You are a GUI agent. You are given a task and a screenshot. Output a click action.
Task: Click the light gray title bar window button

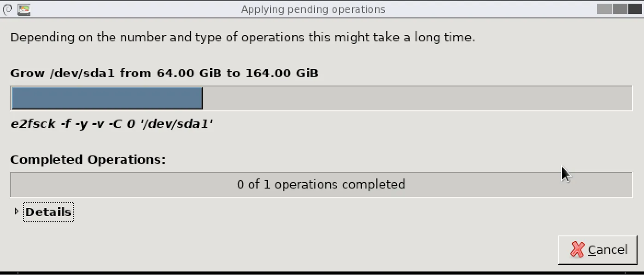[604, 9]
